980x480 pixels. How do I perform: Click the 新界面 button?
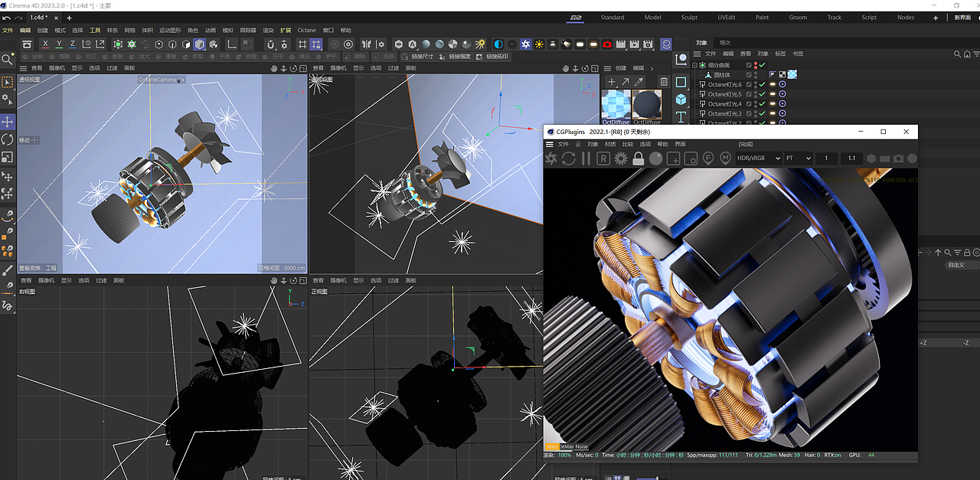pyautogui.click(x=962, y=17)
